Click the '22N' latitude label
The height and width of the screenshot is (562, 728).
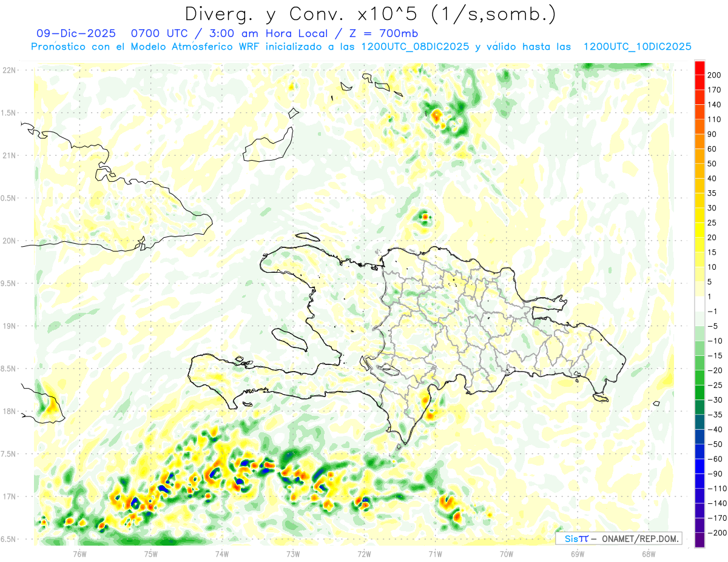tap(9, 70)
